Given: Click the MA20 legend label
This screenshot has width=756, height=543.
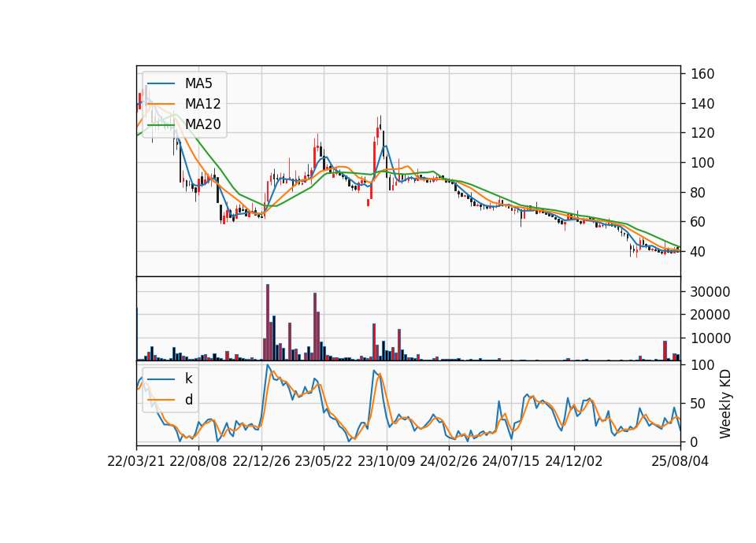Looking at the screenshot, I should pos(202,124).
